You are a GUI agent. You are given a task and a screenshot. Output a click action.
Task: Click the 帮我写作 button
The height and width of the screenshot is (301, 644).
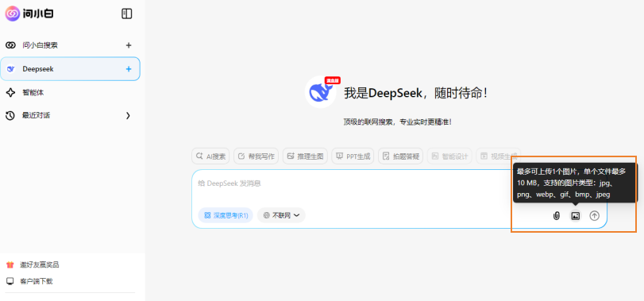pos(256,156)
